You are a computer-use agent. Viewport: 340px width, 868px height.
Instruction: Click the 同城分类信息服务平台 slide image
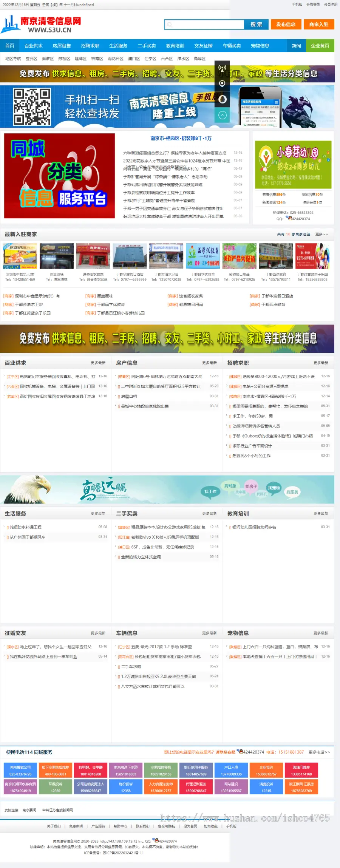click(59, 176)
